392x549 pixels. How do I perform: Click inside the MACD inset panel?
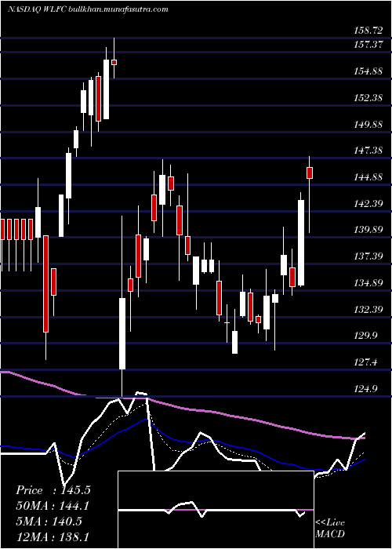[216, 510]
